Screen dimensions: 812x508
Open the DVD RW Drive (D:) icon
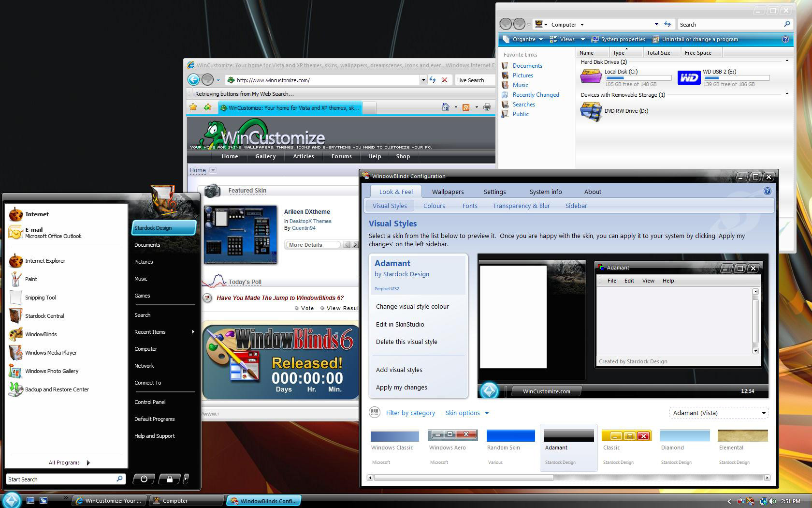(591, 112)
